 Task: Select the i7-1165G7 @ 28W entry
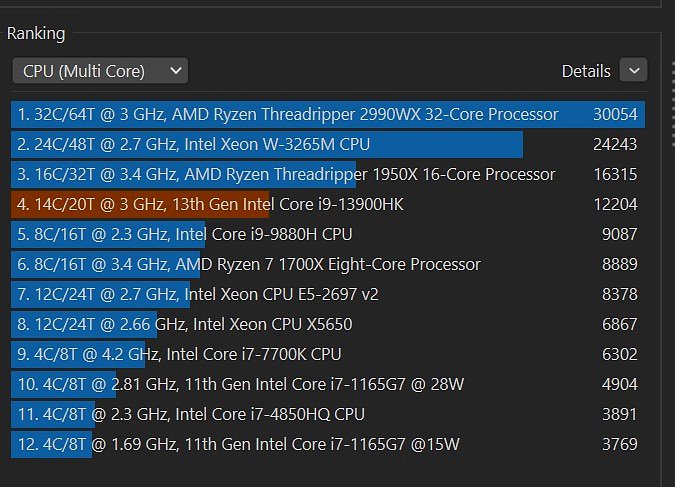click(x=328, y=384)
